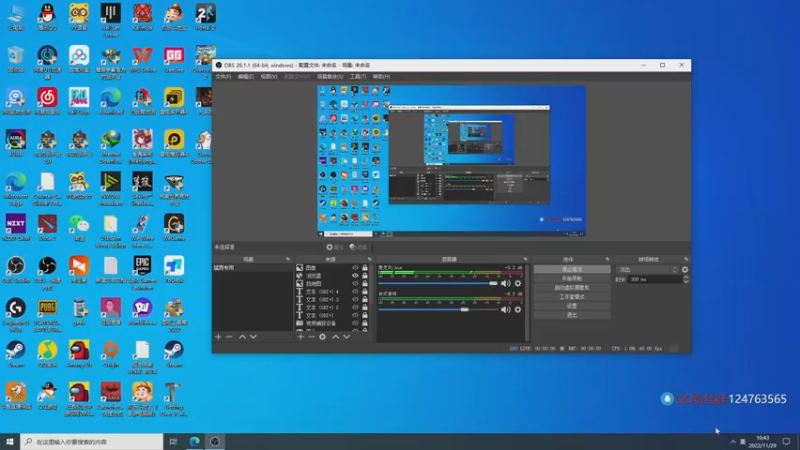Image resolution: width=800 pixels, height=450 pixels.
Task: Add a new scene with the plus icon
Action: [218, 337]
